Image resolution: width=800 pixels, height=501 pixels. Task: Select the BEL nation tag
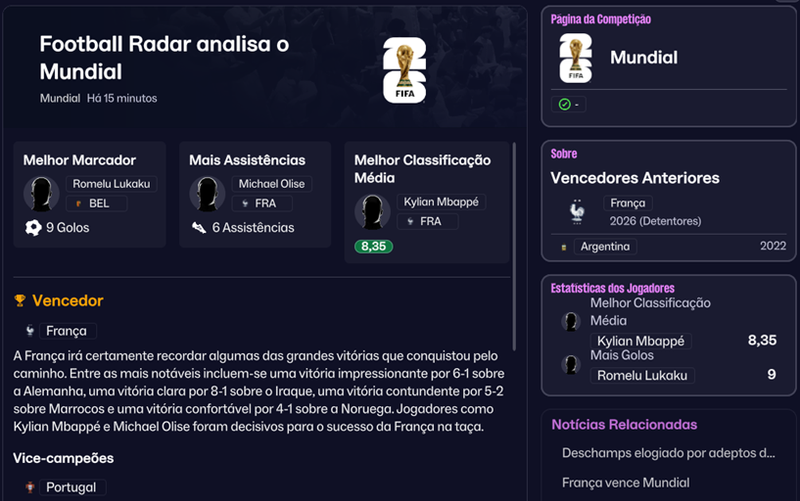96,203
